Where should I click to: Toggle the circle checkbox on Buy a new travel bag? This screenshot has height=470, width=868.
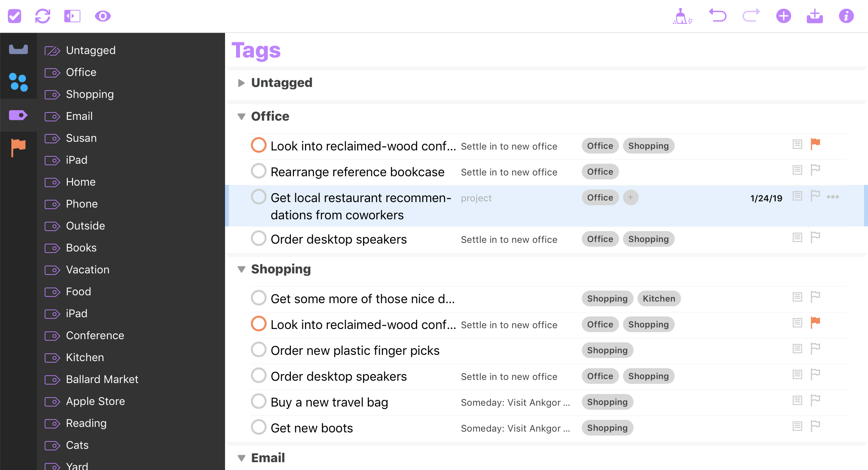(x=259, y=402)
